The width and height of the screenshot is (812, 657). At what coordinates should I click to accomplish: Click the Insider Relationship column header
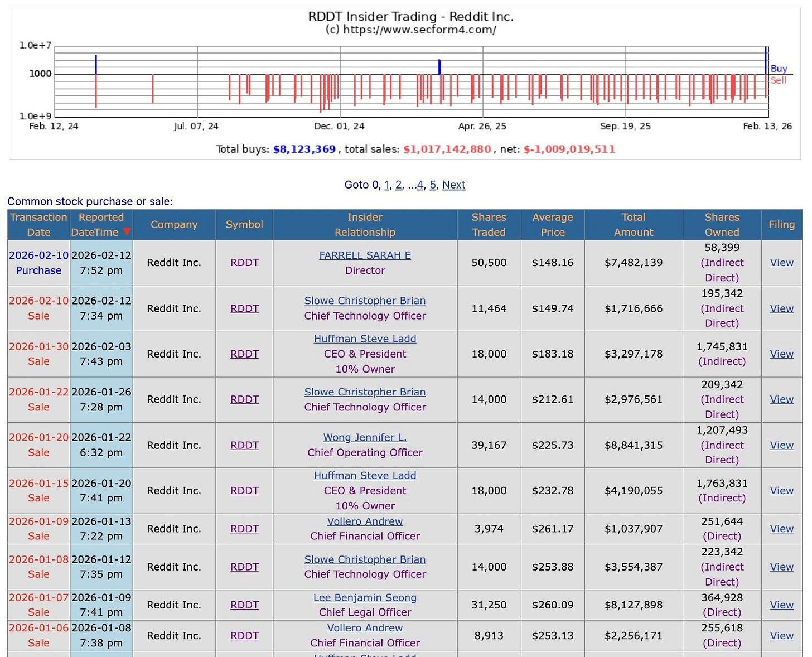tap(365, 225)
